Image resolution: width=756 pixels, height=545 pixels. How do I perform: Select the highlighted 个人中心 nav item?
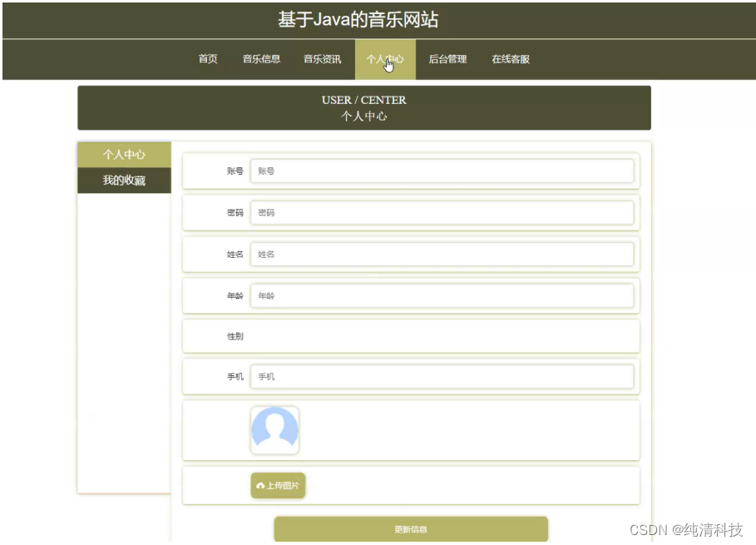[x=384, y=59]
